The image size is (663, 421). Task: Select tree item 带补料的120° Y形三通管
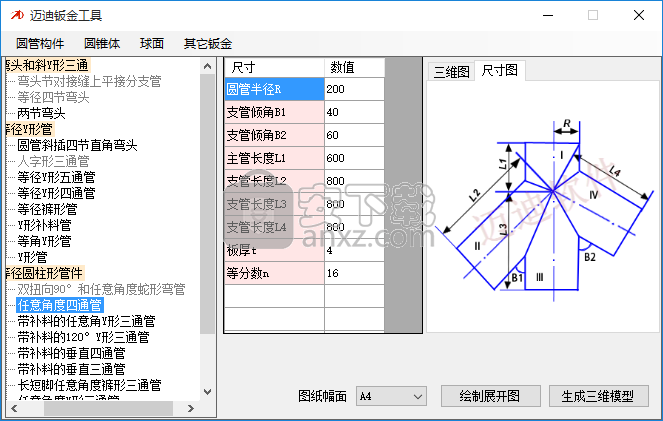tap(83, 337)
